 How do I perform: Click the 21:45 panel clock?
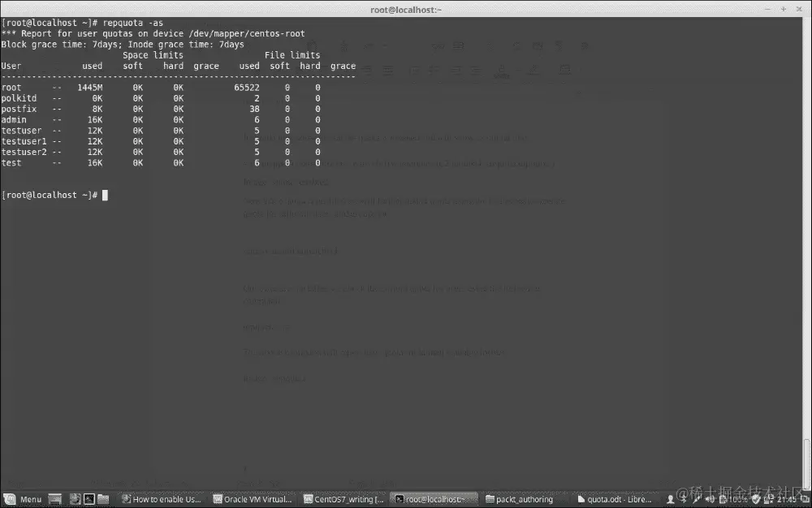[786, 499]
